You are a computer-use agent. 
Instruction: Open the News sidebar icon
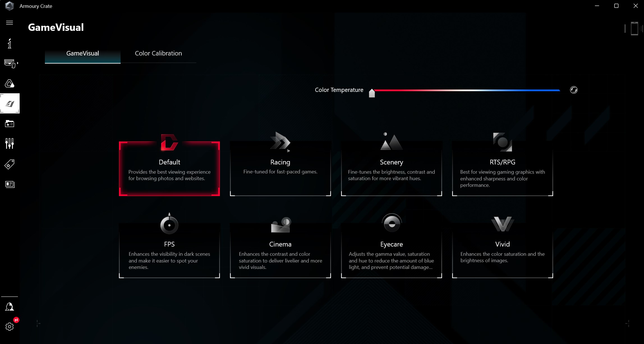coord(10,184)
